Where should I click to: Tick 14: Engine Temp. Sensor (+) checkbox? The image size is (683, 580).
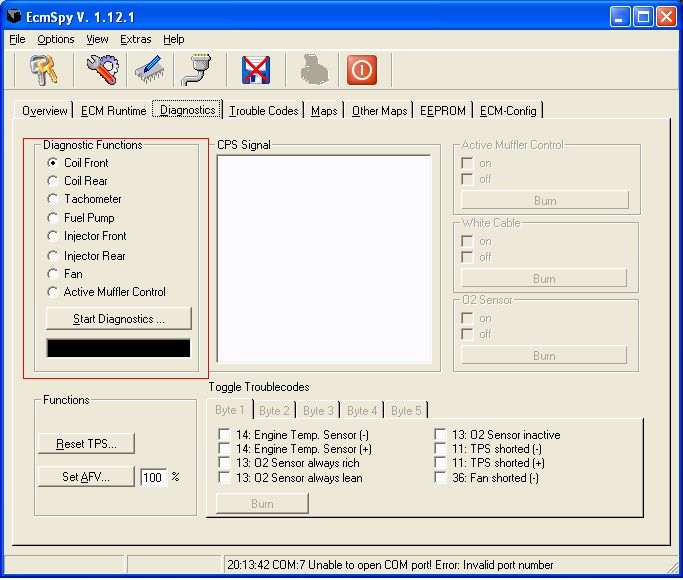click(x=224, y=448)
